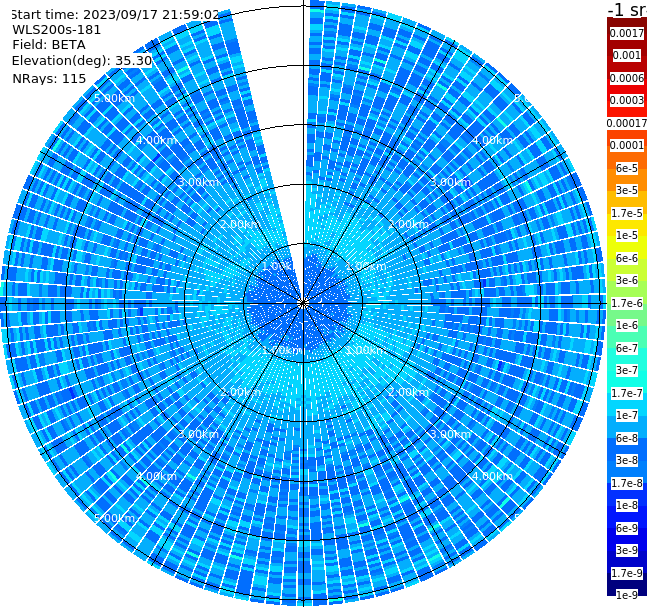
Task: Click the southwest 4.00km range label
Action: 156,476
